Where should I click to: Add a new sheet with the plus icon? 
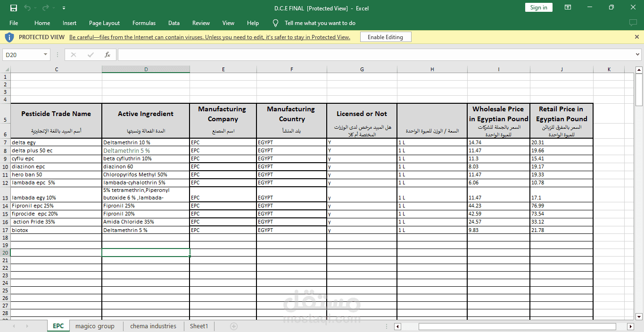[x=234, y=326]
